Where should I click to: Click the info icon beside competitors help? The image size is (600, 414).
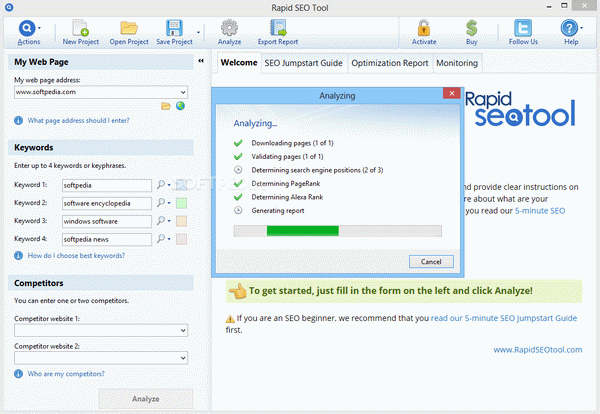pyautogui.click(x=18, y=374)
